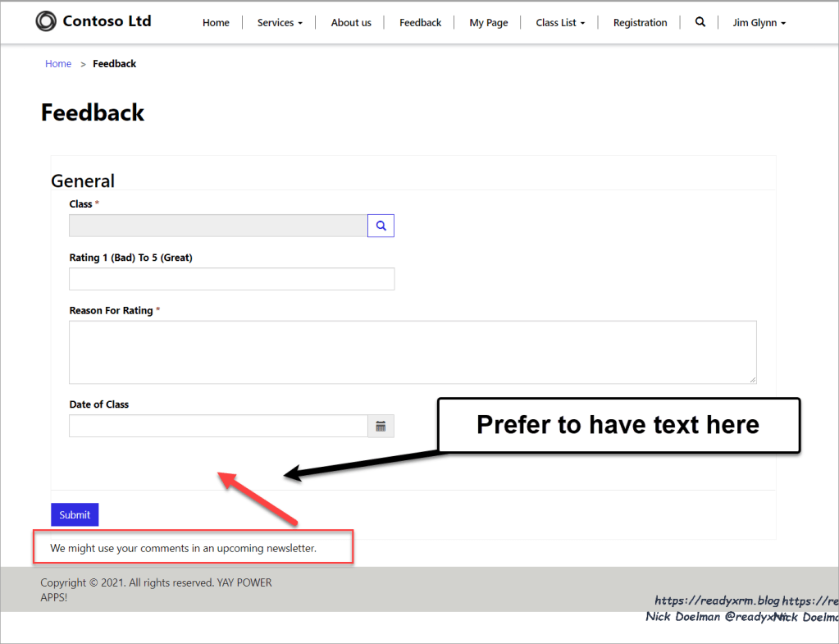Navigate to My Page
The width and height of the screenshot is (839, 644).
click(x=488, y=23)
